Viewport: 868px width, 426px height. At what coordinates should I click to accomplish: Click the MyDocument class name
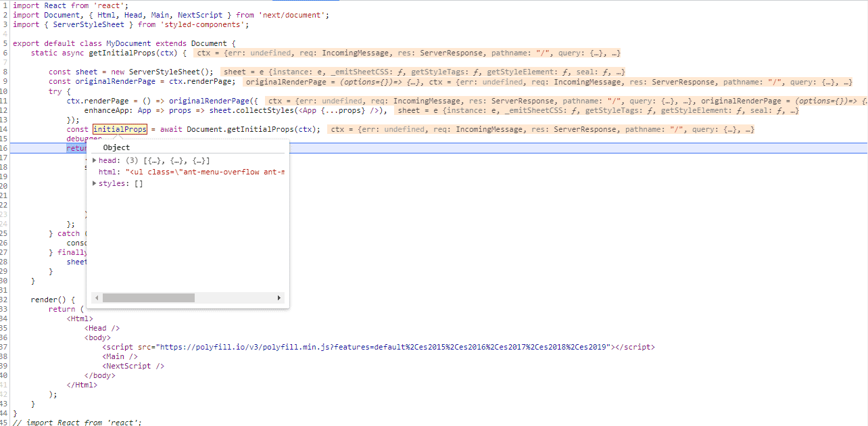pyautogui.click(x=128, y=43)
